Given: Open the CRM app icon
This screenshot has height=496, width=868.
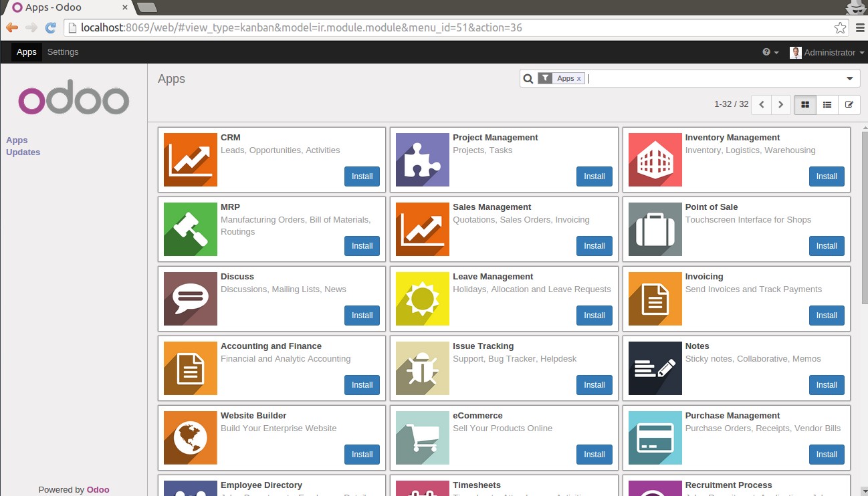Looking at the screenshot, I should coord(191,160).
